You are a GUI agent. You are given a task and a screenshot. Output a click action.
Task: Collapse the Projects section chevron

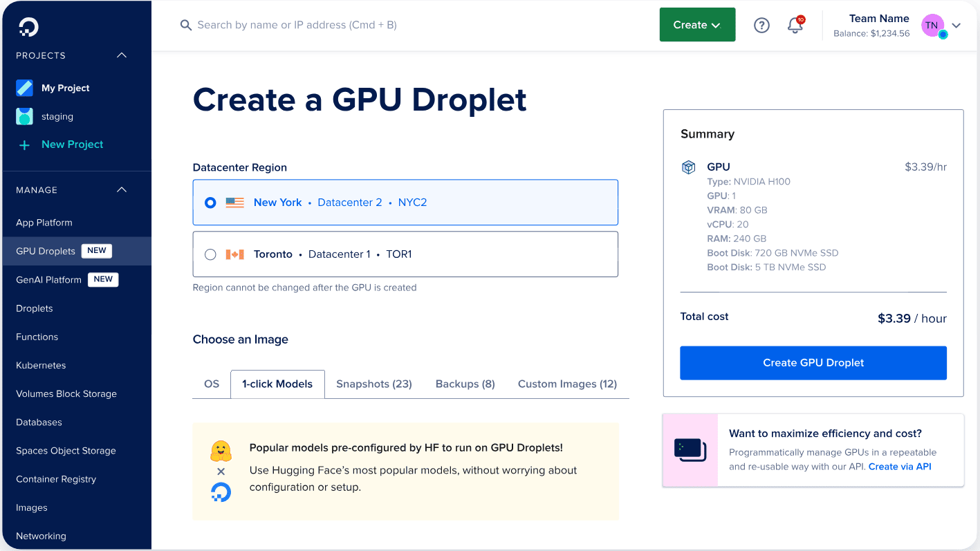[x=122, y=55]
